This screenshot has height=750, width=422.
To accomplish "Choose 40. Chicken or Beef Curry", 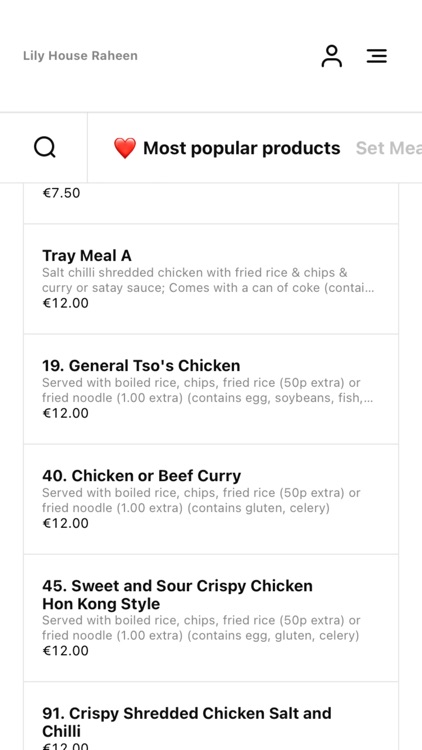I will click(x=211, y=499).
